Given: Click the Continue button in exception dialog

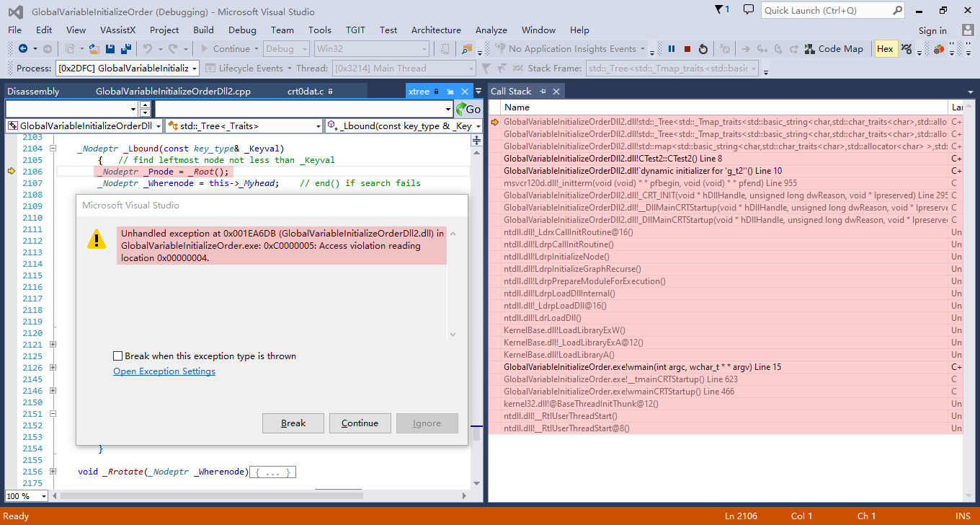Looking at the screenshot, I should pyautogui.click(x=360, y=423).
